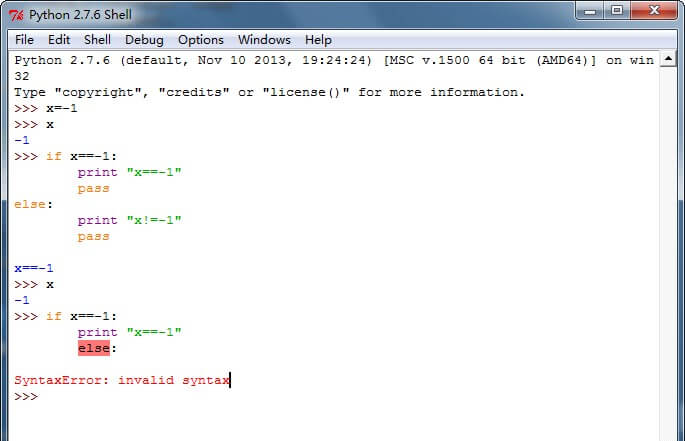
Task: Open the Shell menu
Action: 97,40
